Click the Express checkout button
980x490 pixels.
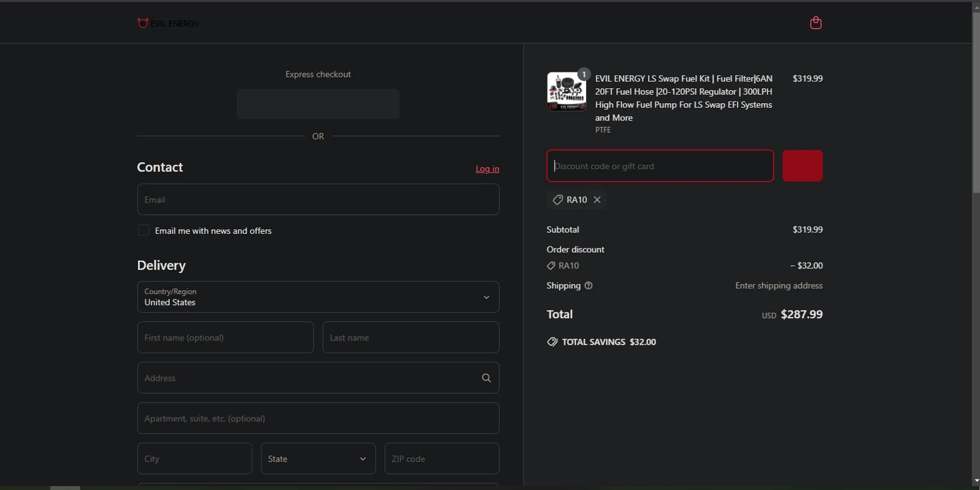point(318,104)
